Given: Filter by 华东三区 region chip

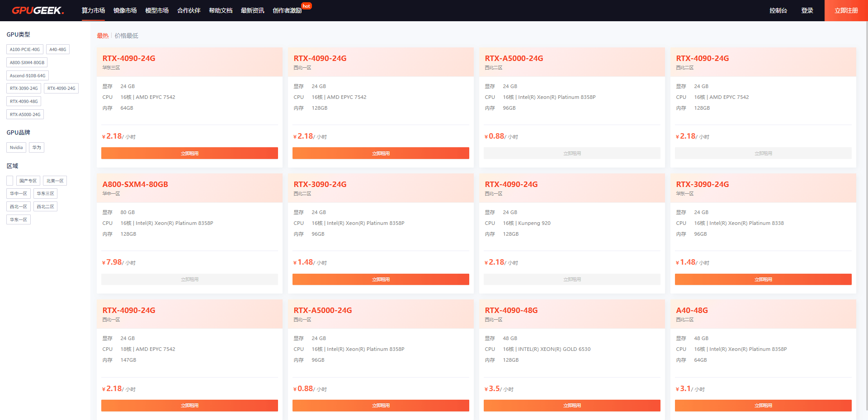Looking at the screenshot, I should (x=45, y=194).
